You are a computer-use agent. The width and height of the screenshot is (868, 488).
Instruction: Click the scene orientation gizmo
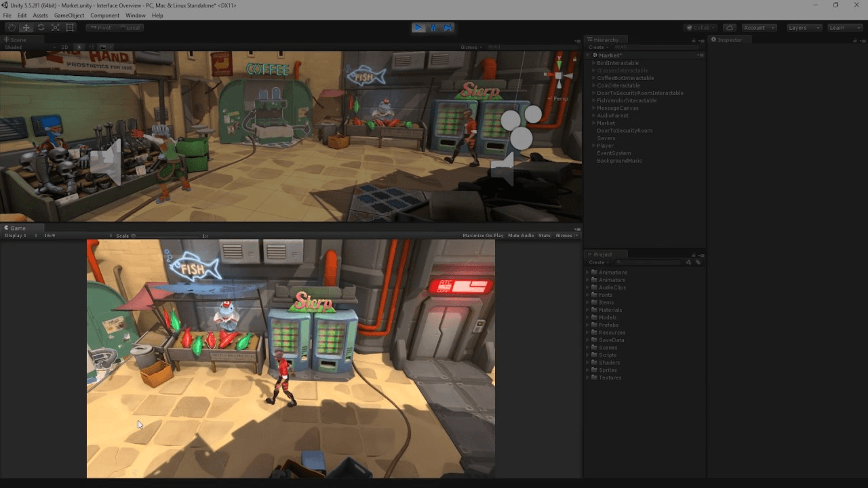[559, 76]
